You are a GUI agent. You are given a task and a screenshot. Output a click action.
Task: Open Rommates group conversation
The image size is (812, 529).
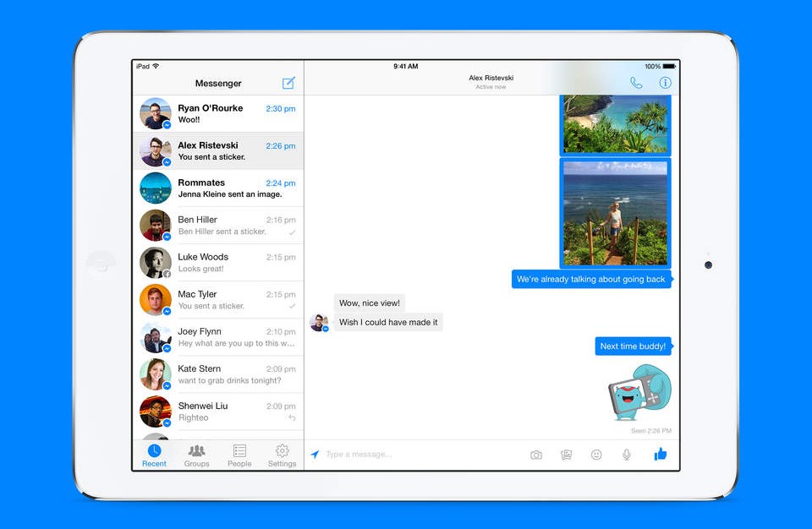[218, 188]
